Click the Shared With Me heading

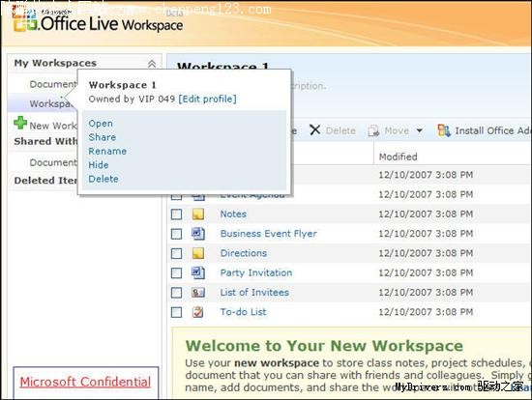pyautogui.click(x=45, y=141)
